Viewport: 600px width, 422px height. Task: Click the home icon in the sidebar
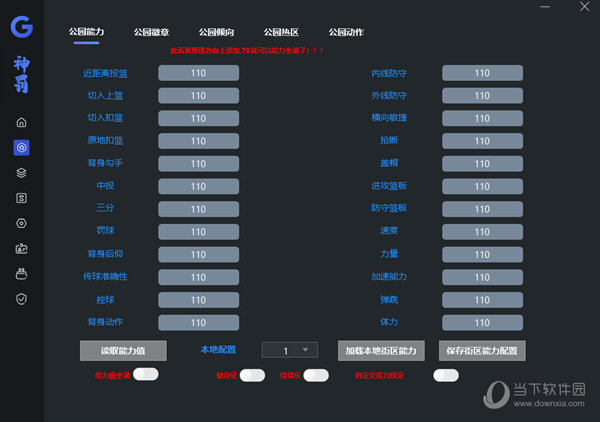point(22,122)
